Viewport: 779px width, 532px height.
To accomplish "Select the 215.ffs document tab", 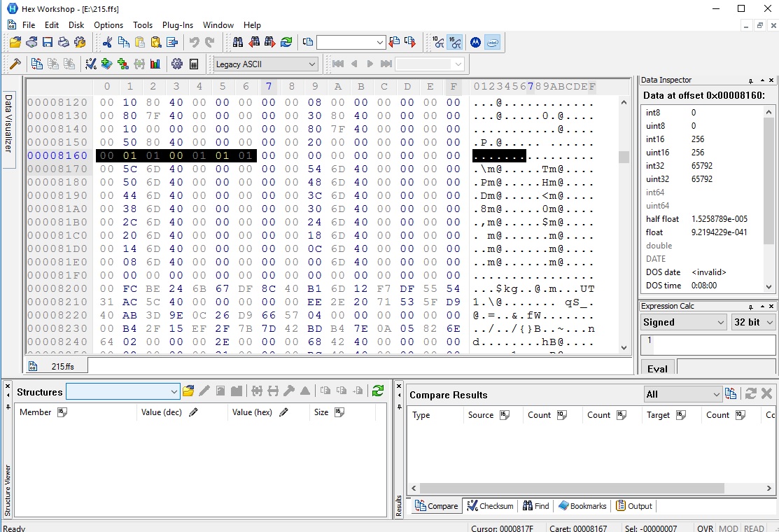I will tap(56, 366).
